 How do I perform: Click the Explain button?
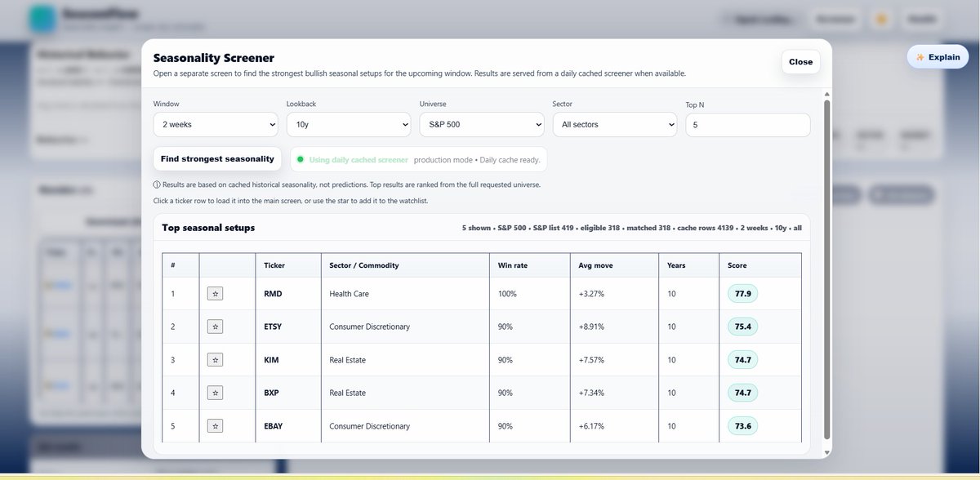[x=938, y=57]
